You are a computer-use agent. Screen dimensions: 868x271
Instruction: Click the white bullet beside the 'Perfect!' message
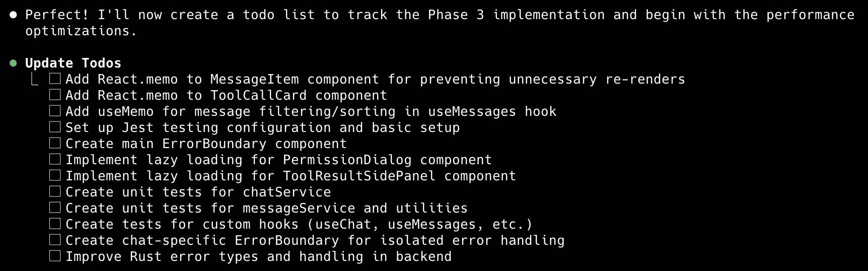point(14,15)
